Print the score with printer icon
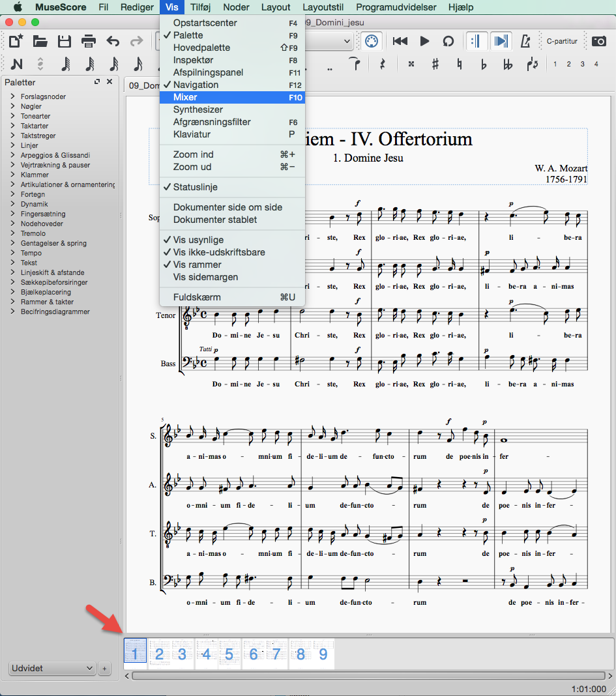This screenshot has height=696, width=616. click(89, 41)
